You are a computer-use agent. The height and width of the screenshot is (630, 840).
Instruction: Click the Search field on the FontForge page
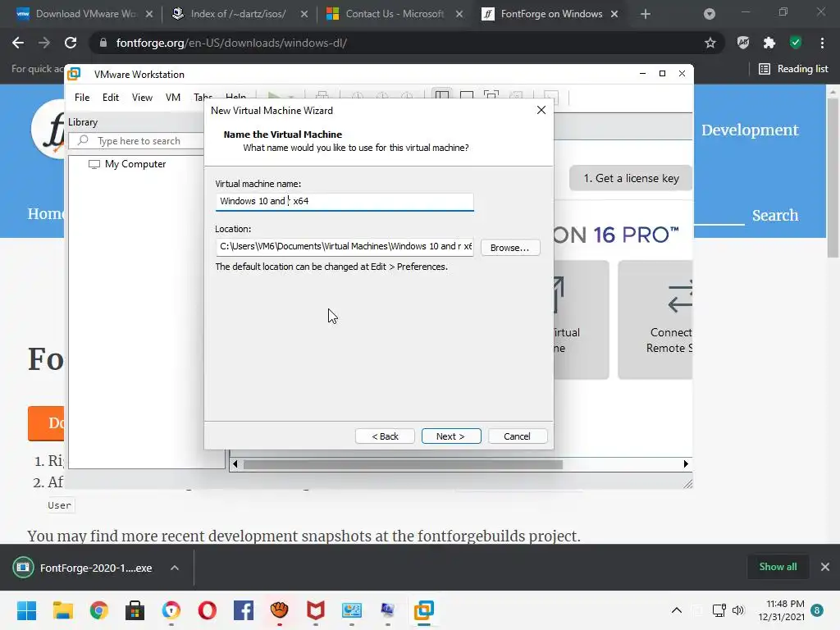pos(719,216)
